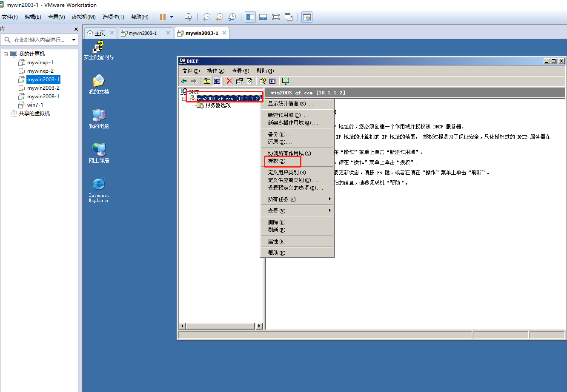Open the 安全配置向导 desktop shortcut

[x=99, y=50]
